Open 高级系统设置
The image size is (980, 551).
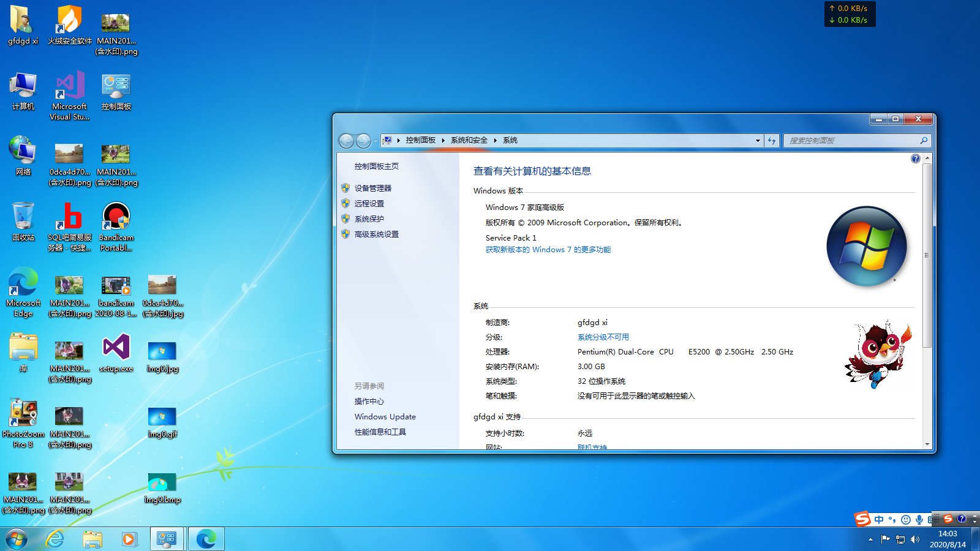tap(376, 234)
